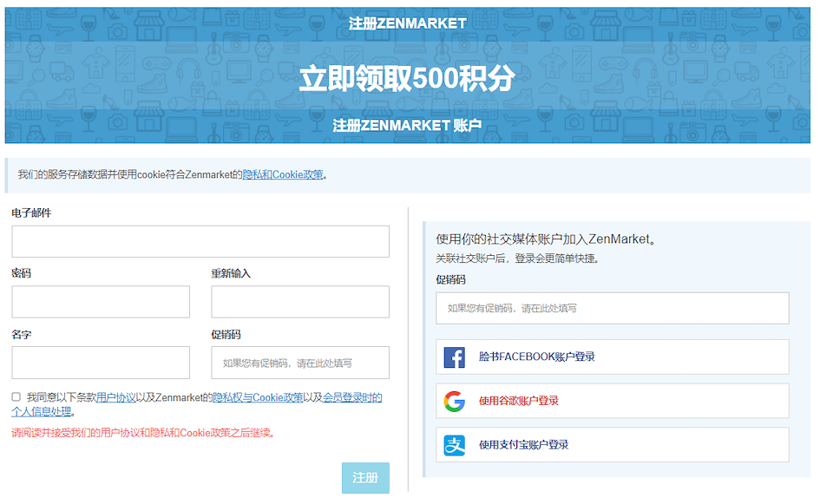This screenshot has height=504, width=820.
Task: Open the 隐私权与Cookie政策 link near checkbox
Action: 258,397
